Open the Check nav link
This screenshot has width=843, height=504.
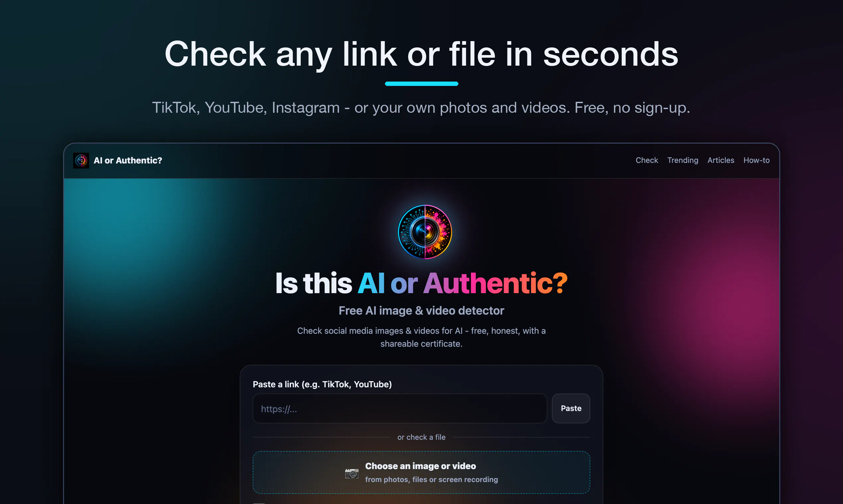pyautogui.click(x=647, y=160)
